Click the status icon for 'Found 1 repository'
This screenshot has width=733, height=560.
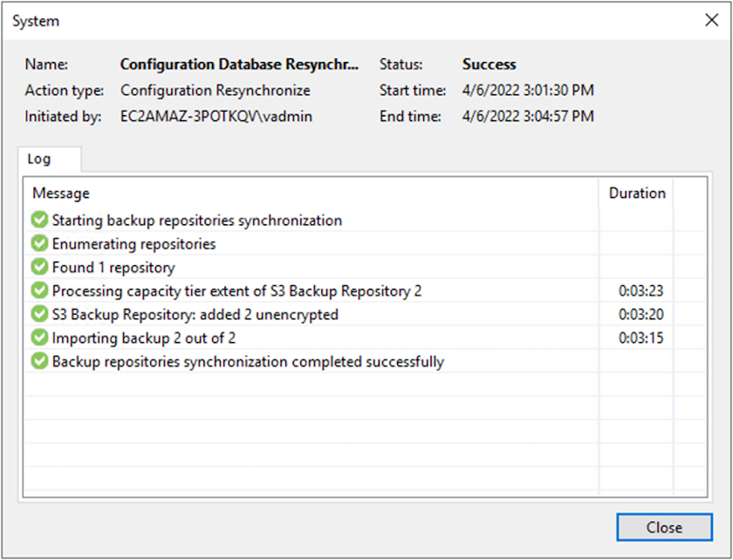pos(39,268)
